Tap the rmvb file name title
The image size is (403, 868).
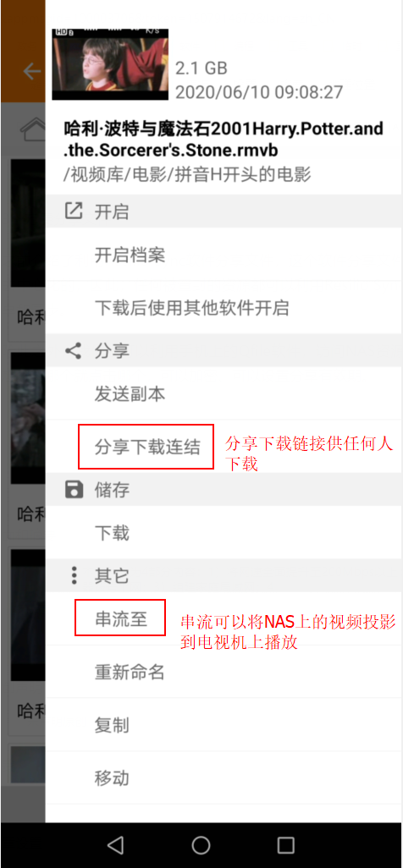(x=224, y=140)
